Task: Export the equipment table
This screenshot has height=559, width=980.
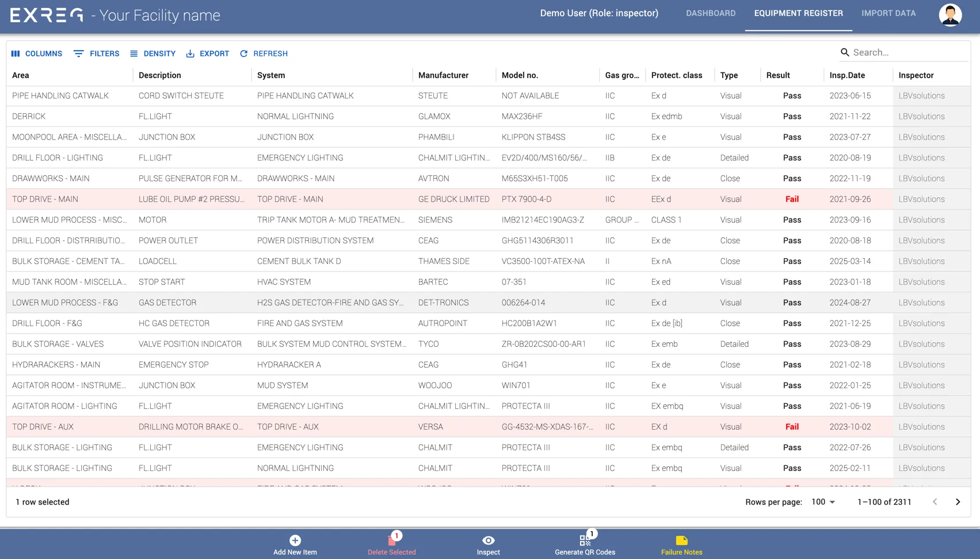Action: [x=208, y=53]
